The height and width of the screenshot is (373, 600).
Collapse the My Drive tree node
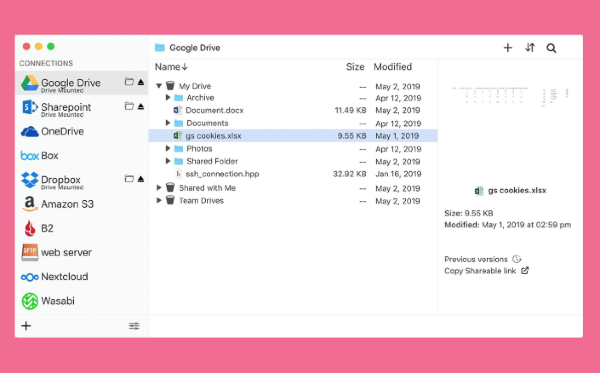159,86
